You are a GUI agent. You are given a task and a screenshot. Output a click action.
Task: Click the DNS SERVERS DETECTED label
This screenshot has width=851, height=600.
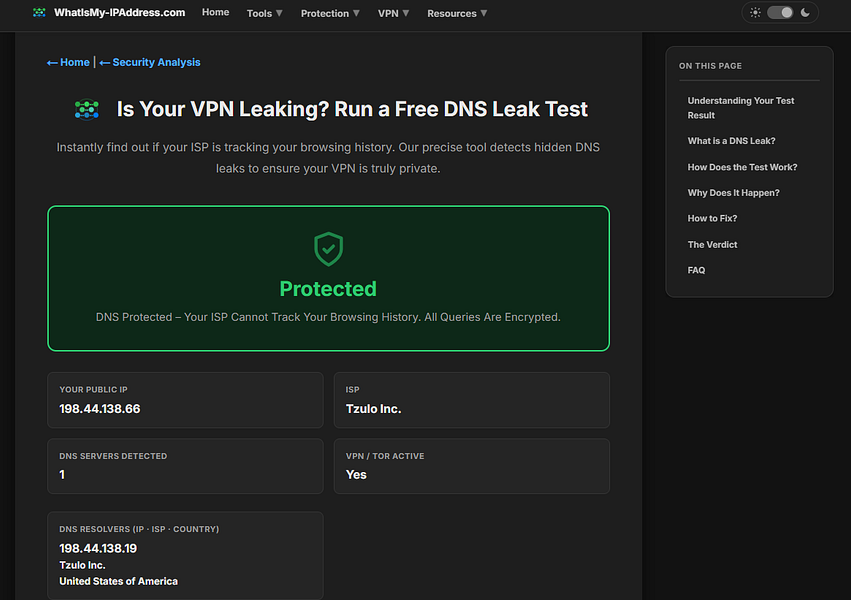(x=113, y=456)
